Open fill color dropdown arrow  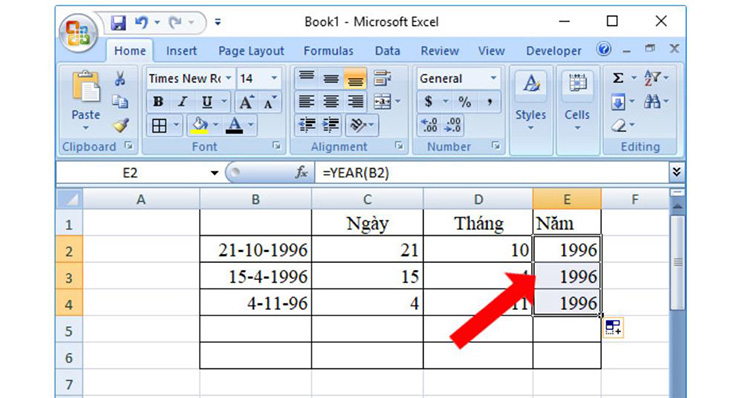coord(216,125)
